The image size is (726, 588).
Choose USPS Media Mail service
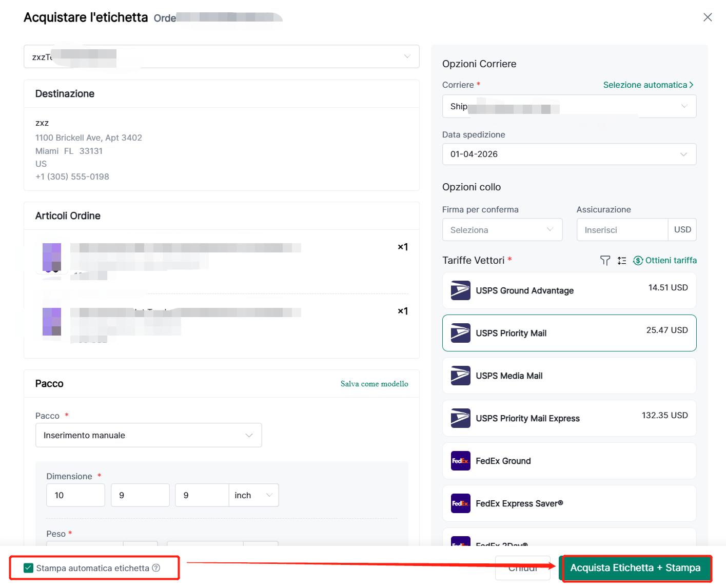(568, 376)
